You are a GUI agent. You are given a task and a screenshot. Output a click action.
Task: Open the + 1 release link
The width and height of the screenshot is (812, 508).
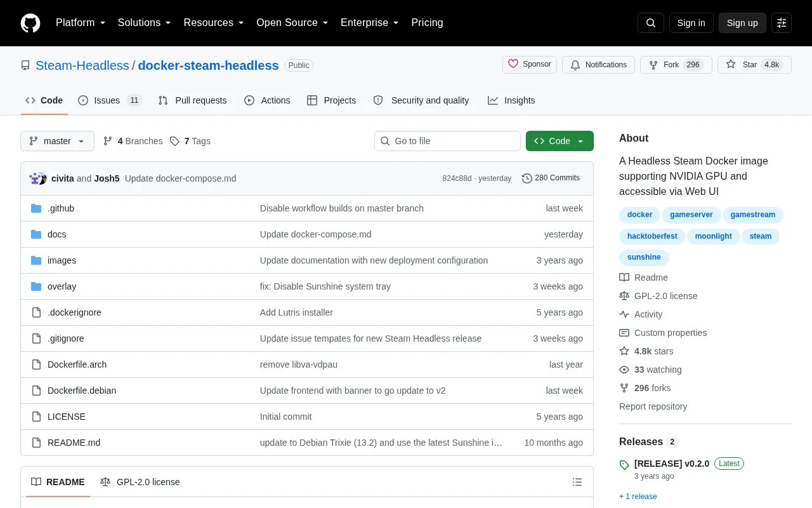coord(638,497)
